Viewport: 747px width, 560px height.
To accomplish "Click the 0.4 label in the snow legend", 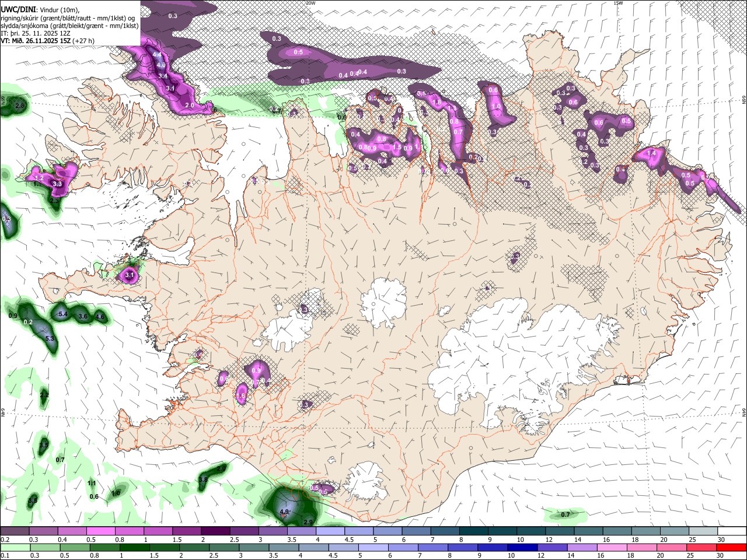I will click(x=62, y=540).
